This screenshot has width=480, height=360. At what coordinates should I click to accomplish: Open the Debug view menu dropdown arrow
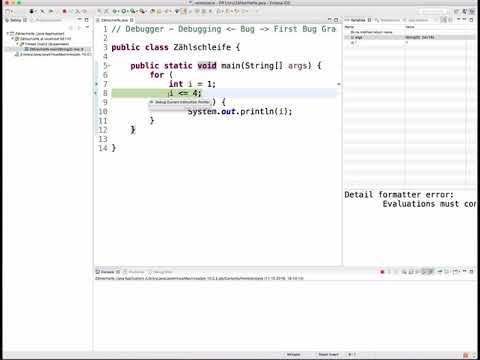pos(87,27)
